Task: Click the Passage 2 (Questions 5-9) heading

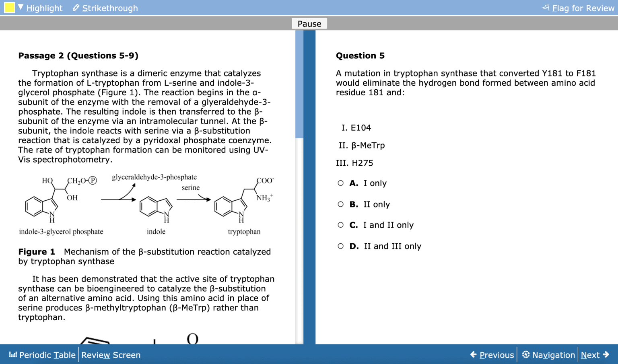Action: (x=78, y=56)
